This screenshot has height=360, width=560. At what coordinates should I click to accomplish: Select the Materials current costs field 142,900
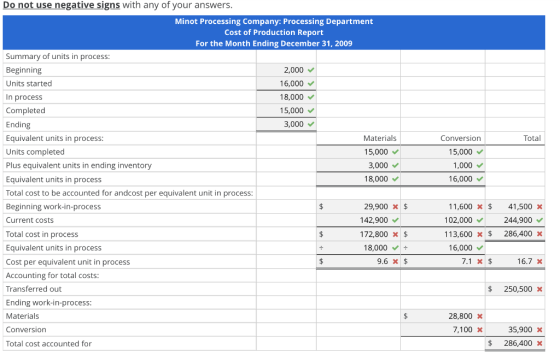point(358,220)
